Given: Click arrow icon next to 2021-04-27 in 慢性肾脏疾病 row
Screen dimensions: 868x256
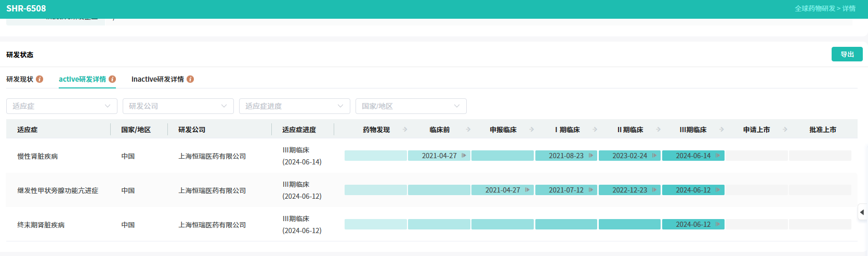Looking at the screenshot, I should [x=464, y=156].
